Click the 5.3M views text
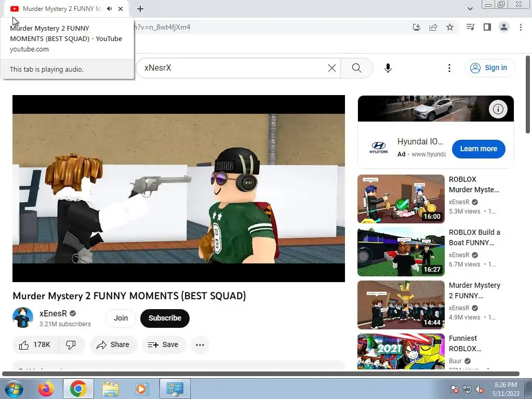Screen dimensions: 532x399 (464, 211)
